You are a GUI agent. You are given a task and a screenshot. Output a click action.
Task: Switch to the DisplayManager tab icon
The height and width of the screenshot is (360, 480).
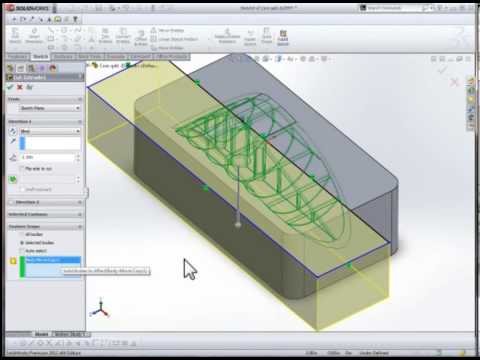53,68
